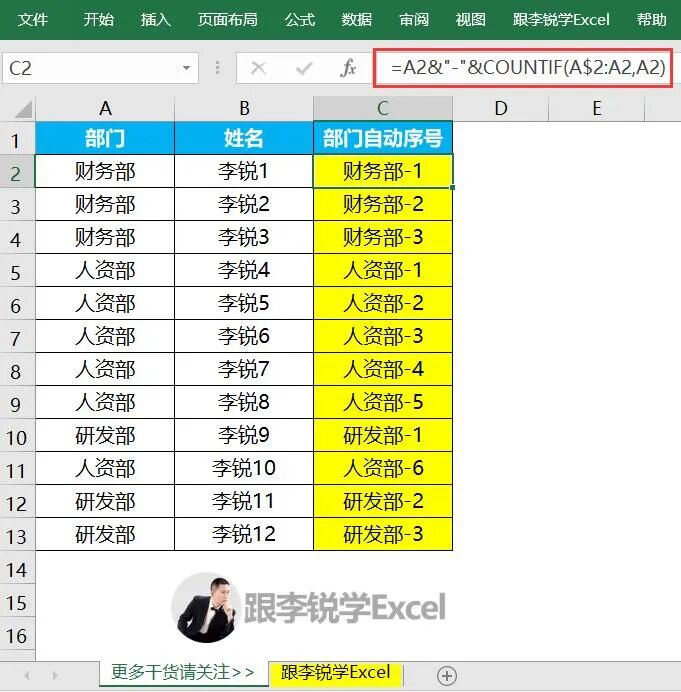Open Insert Function fx dialog
The width and height of the screenshot is (681, 692).
tap(348, 68)
